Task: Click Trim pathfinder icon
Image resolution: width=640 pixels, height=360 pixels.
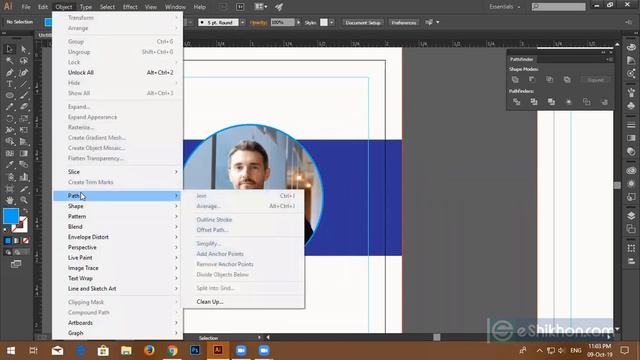Action: click(x=533, y=102)
